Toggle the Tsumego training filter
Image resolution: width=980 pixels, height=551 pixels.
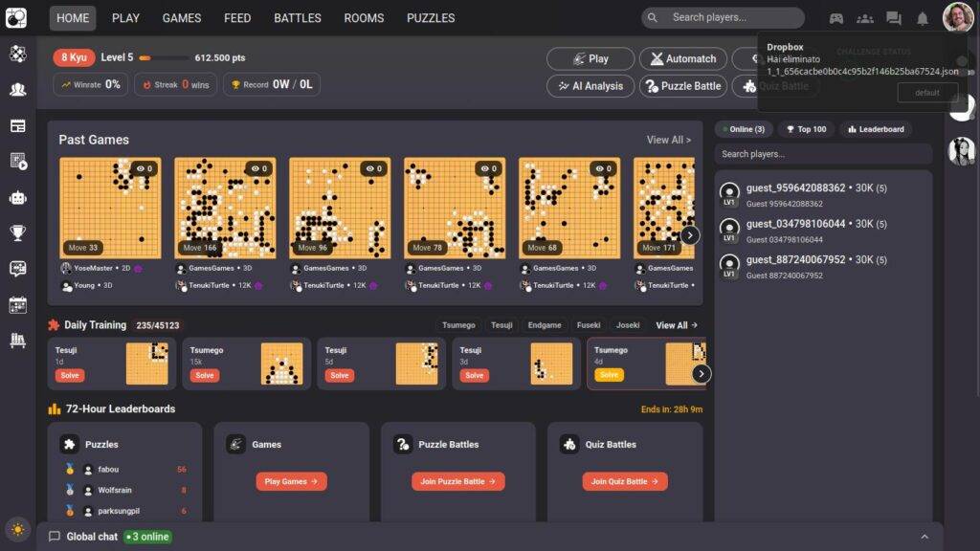[x=458, y=325]
